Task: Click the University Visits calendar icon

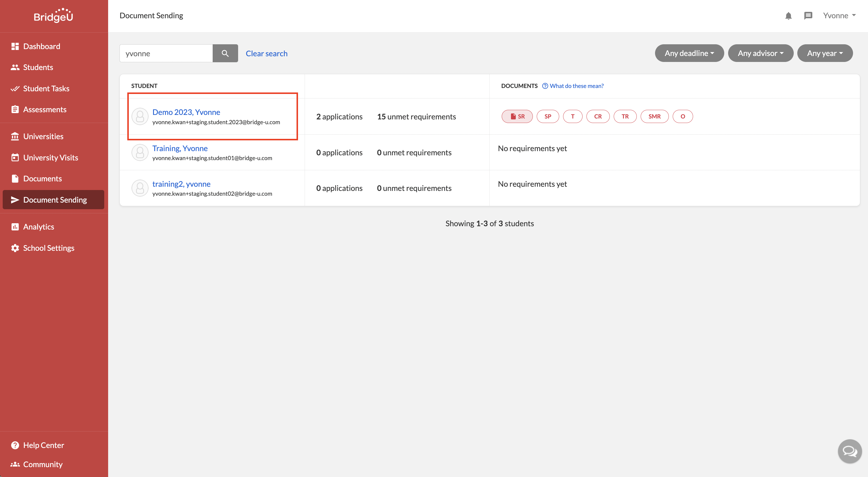Action: pos(15,157)
